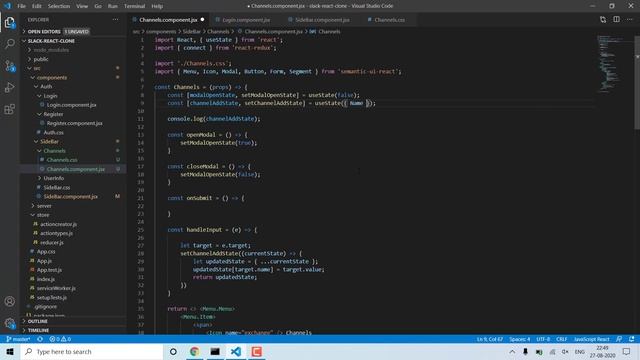Viewport: 640px width, 360px height.
Task: Expand the server folder
Action: pyautogui.click(x=44, y=206)
